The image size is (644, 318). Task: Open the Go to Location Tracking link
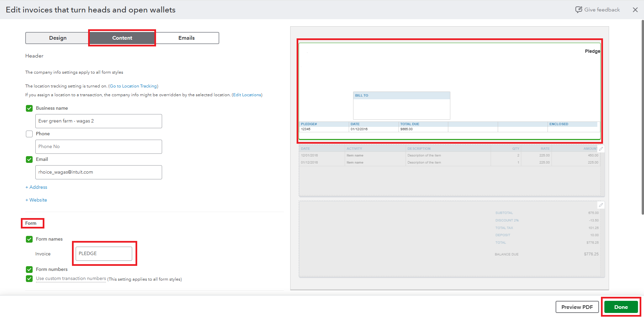point(133,86)
